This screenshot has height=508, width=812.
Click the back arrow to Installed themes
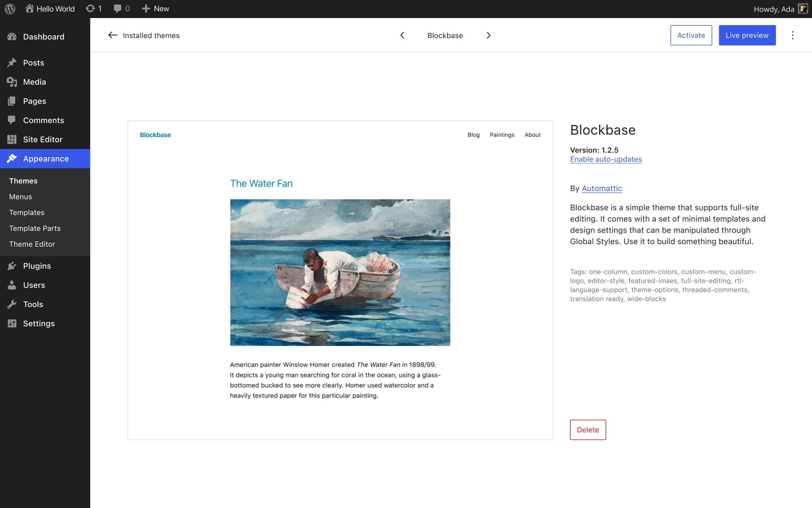[113, 35]
